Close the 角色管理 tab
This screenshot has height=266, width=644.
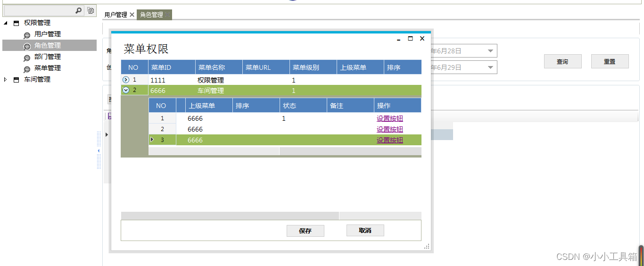click(x=168, y=15)
